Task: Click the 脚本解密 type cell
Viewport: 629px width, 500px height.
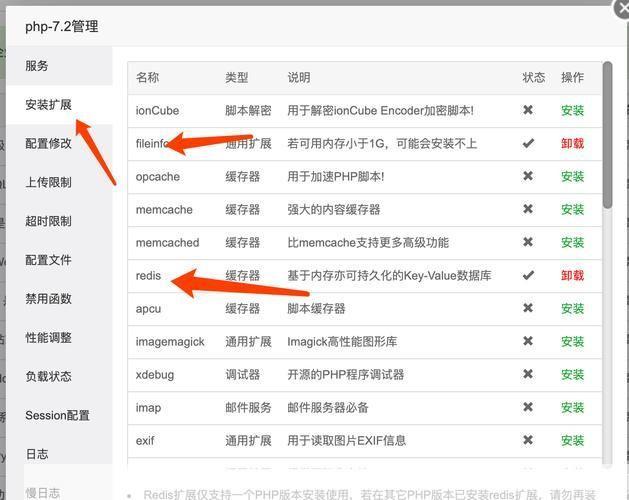Action: click(x=248, y=110)
